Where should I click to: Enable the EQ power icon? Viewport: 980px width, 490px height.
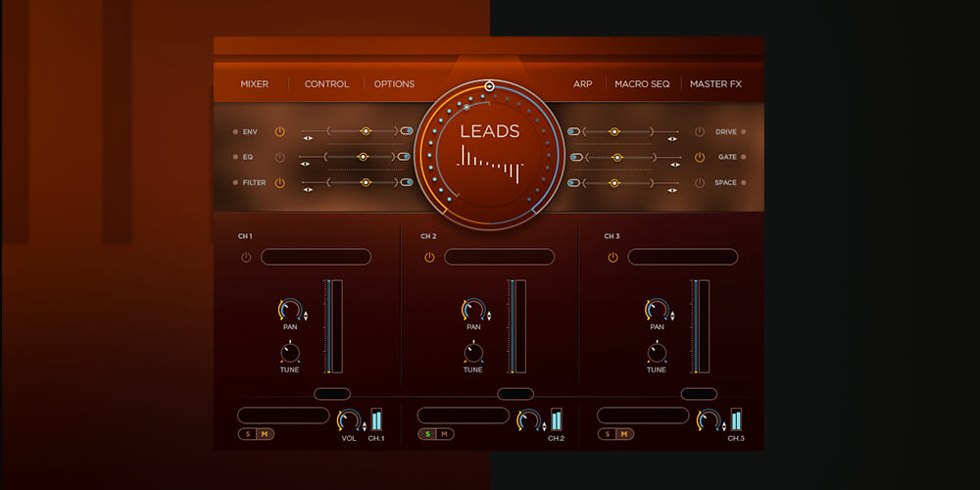(x=279, y=157)
